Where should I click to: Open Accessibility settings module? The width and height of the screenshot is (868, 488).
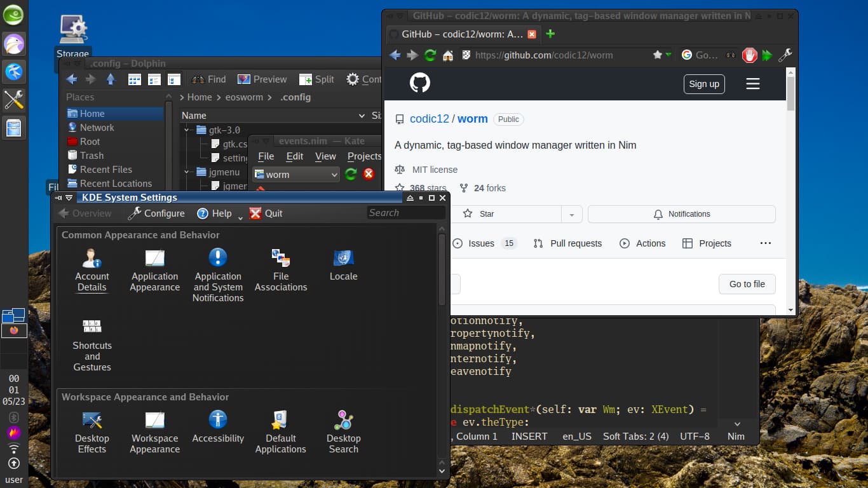click(218, 427)
